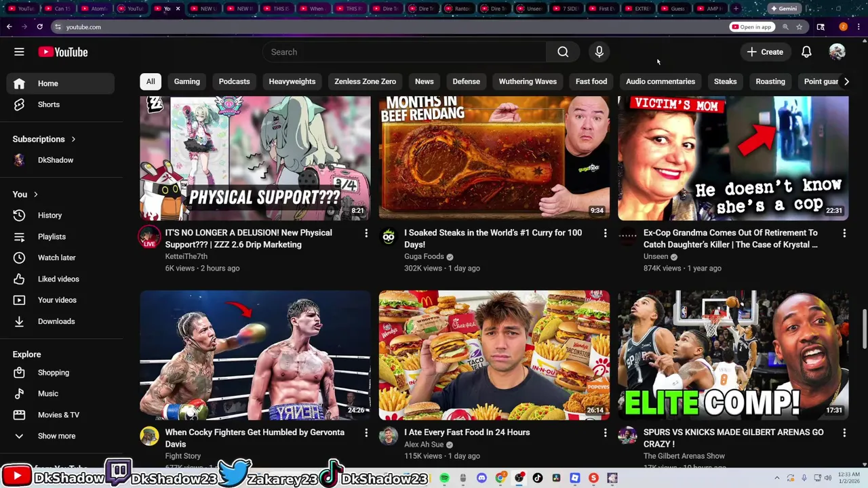Select the Wuthering Waves chip

(528, 81)
